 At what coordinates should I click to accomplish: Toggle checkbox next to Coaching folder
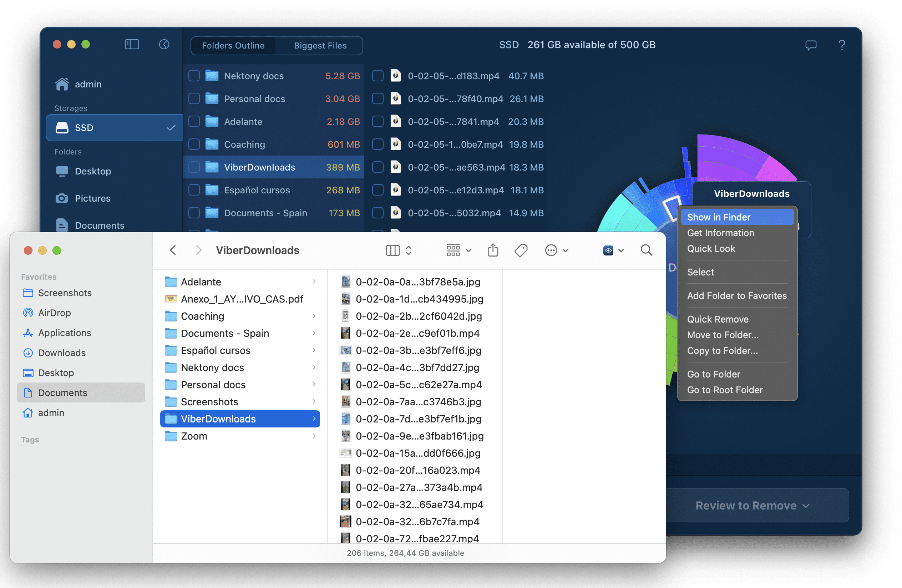click(195, 145)
